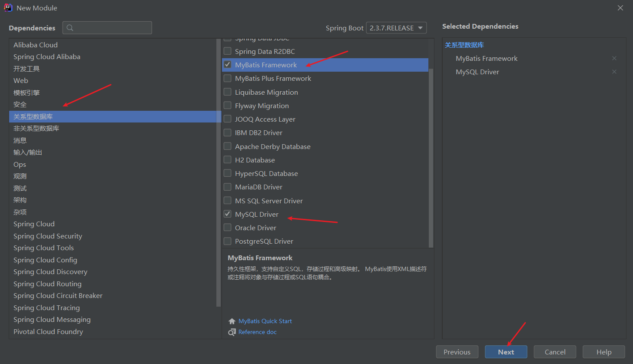The width and height of the screenshot is (633, 364).
Task: Select the 非关系型数据库 category
Action: click(113, 128)
